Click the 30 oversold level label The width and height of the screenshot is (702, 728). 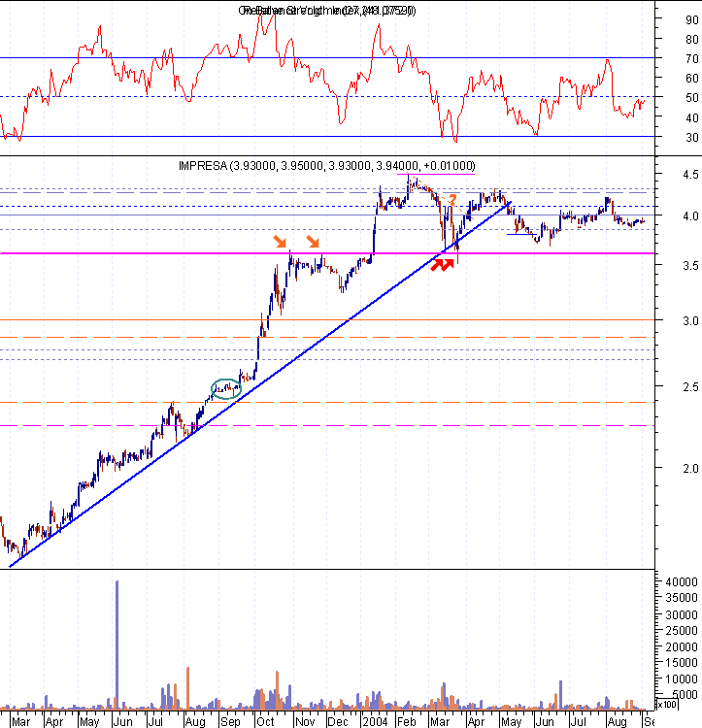(x=691, y=138)
